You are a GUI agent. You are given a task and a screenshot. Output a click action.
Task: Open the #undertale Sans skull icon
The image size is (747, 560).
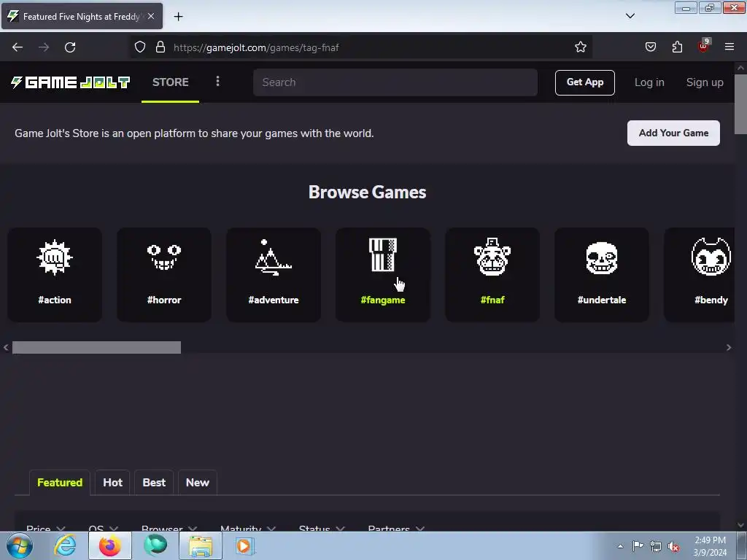coord(602,257)
